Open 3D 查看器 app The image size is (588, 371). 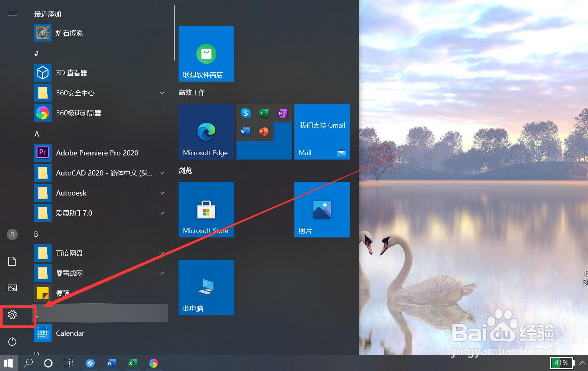[x=100, y=73]
